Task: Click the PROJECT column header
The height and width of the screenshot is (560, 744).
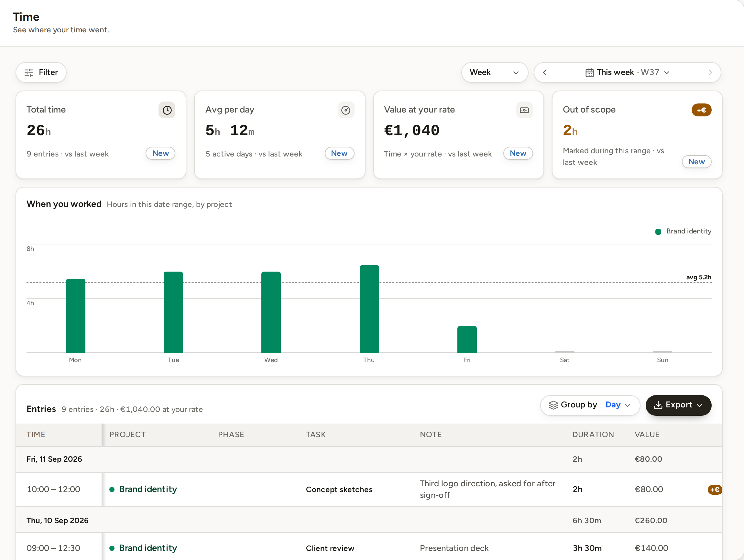Action: (x=127, y=435)
